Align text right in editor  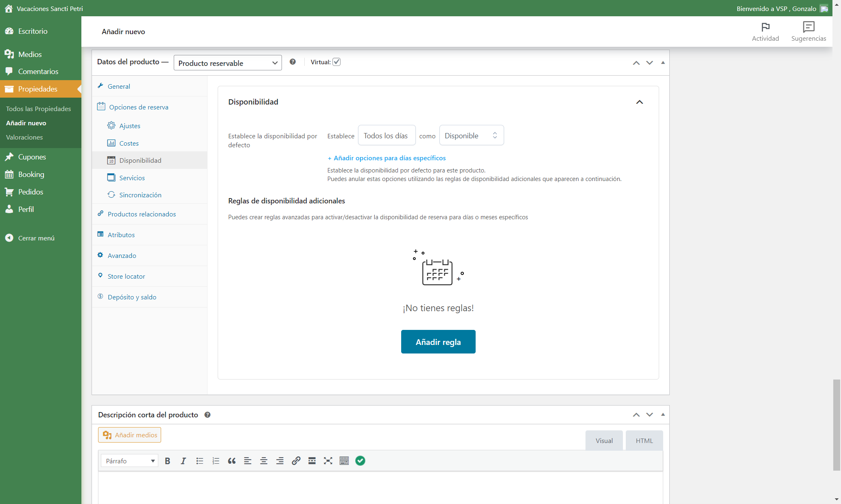coord(280,461)
